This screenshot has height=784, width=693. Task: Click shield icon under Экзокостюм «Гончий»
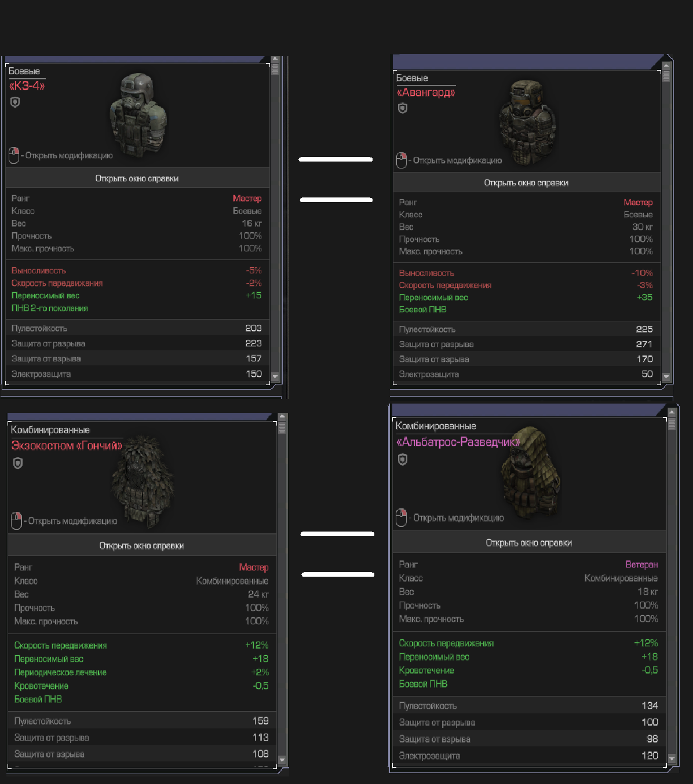tap(18, 463)
